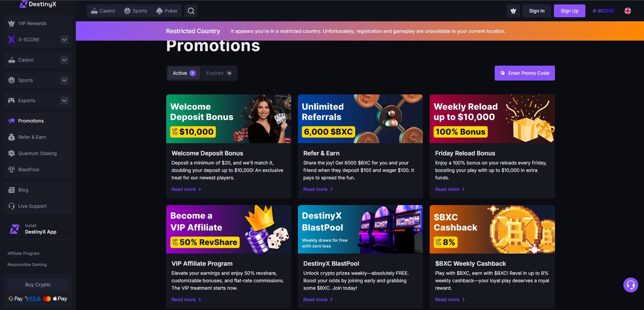Viewport: 644px width, 310px height.
Task: Click the crown VIP icon in header
Action: click(513, 11)
